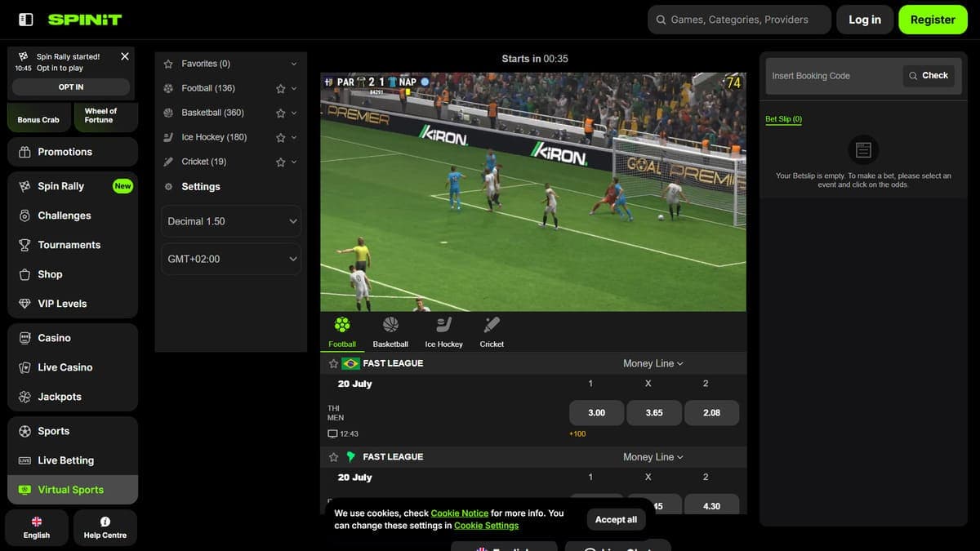Screen dimensions: 980x551
Task: Favorite Football with its star icon
Action: pyautogui.click(x=280, y=88)
